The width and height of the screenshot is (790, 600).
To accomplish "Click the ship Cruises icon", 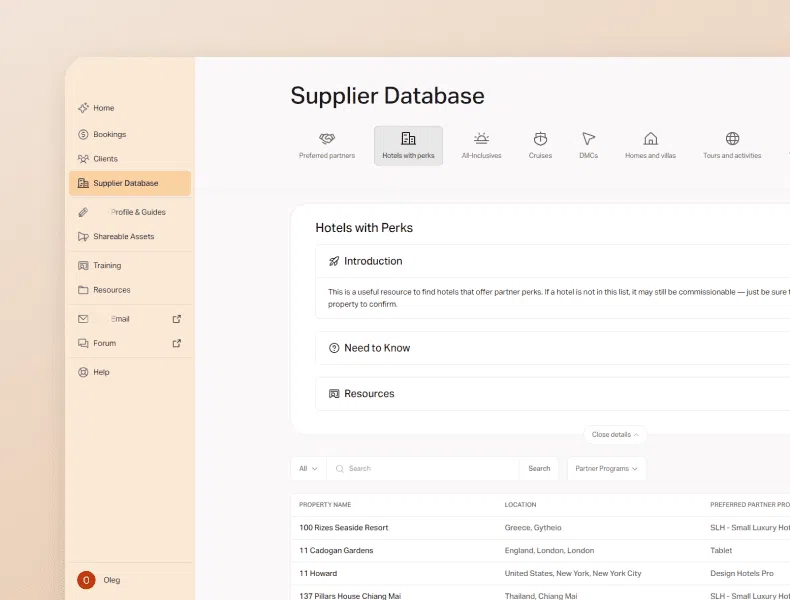I will click(x=540, y=138).
